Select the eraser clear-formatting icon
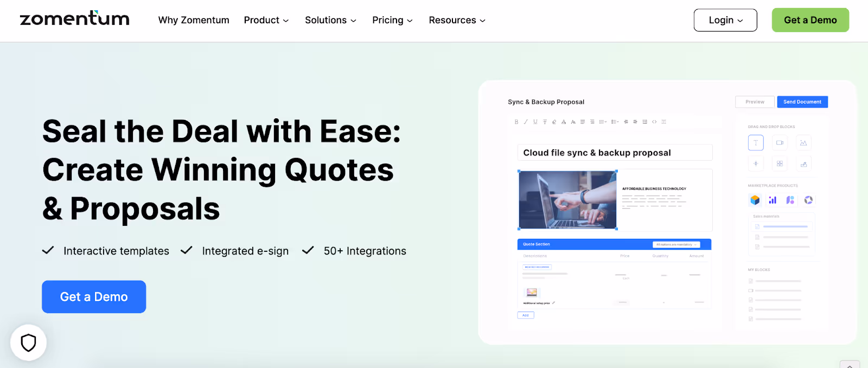868x368 pixels. 554,122
